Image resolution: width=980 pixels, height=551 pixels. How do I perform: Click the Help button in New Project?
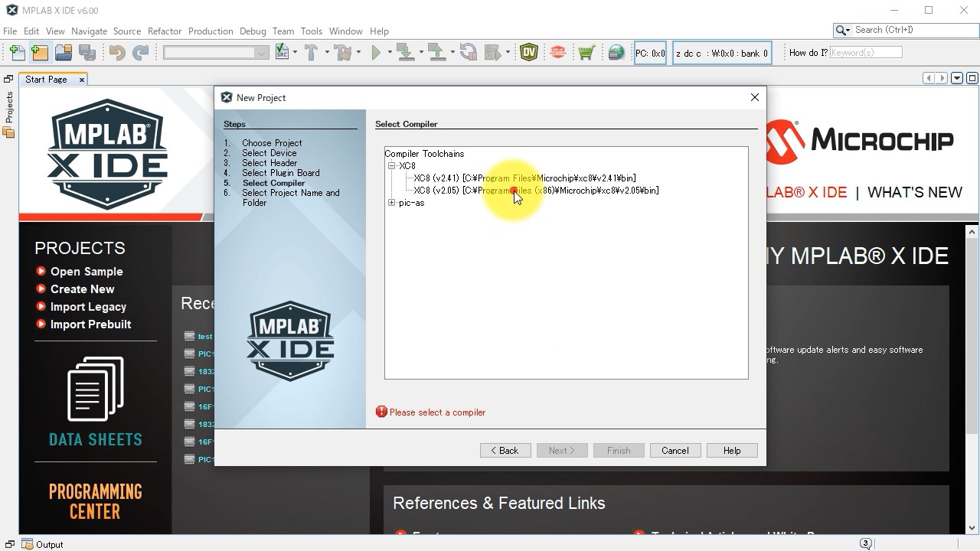click(x=732, y=451)
